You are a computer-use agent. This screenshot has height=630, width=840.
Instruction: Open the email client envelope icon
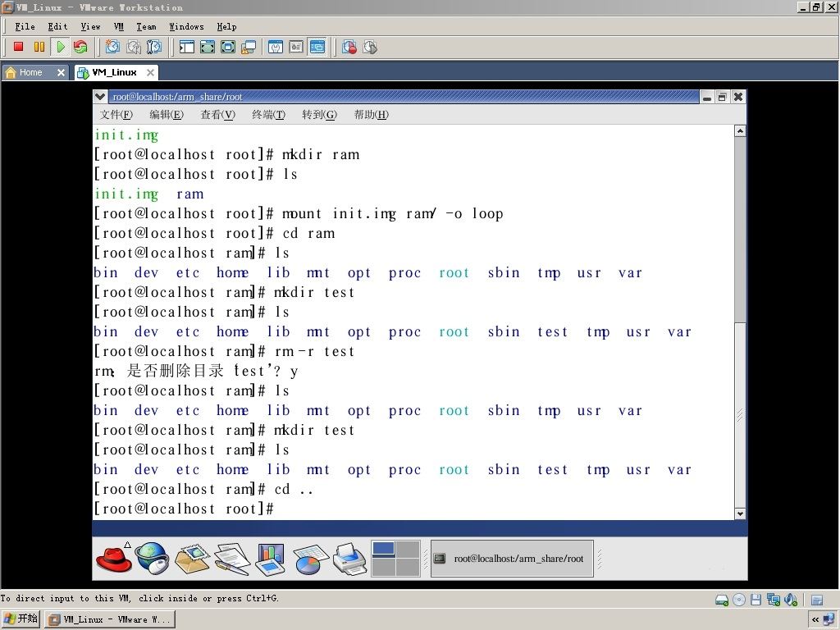pyautogui.click(x=192, y=558)
